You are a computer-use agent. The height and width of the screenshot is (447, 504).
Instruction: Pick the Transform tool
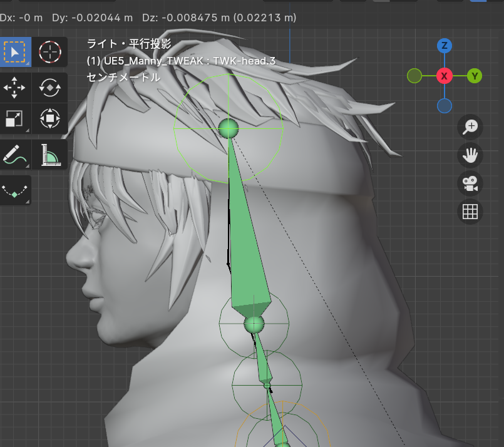[50, 118]
